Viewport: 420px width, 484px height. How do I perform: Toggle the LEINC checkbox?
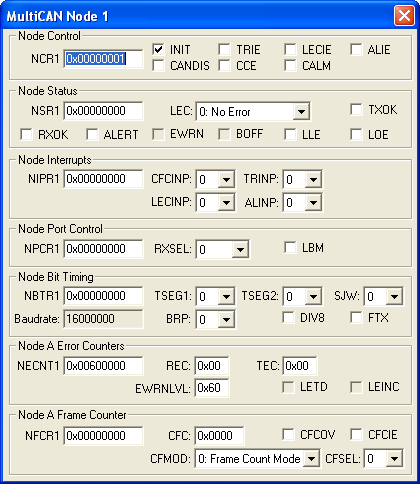tap(356, 387)
